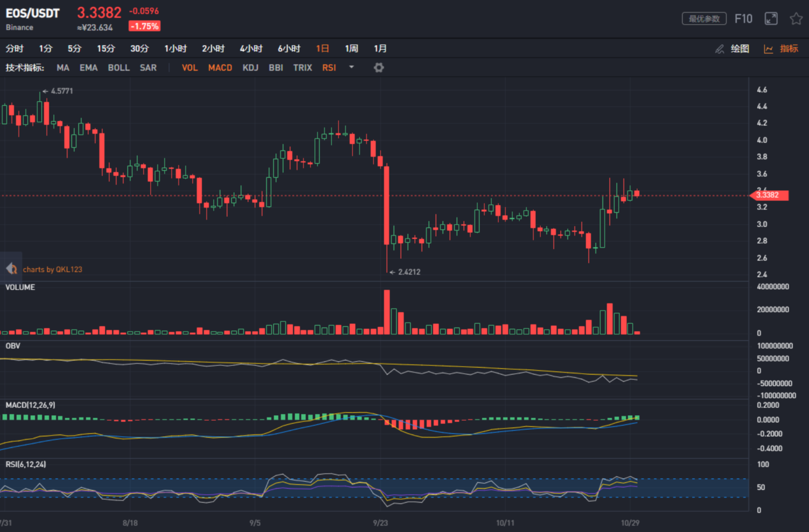This screenshot has height=532, width=809.
Task: Select the 1周 weekly interval
Action: click(x=352, y=49)
